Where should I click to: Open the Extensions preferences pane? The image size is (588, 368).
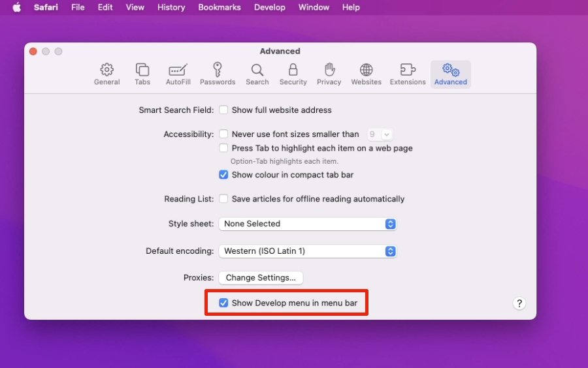[x=408, y=74]
